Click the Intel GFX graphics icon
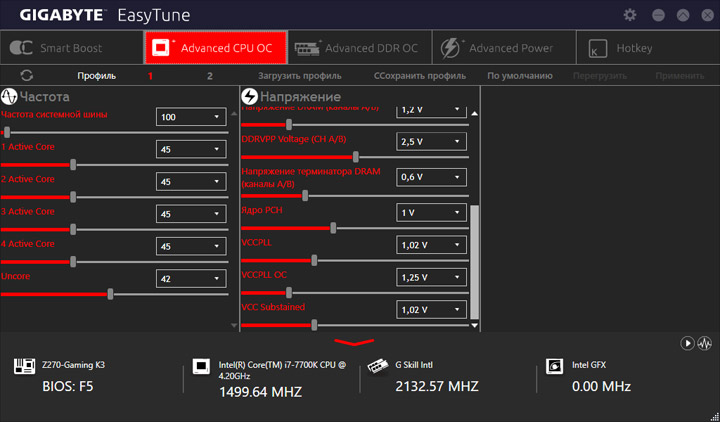720x422 pixels. click(x=554, y=366)
